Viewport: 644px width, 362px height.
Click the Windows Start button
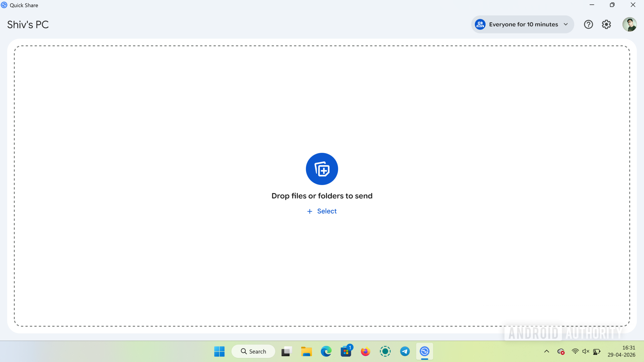pos(219,351)
